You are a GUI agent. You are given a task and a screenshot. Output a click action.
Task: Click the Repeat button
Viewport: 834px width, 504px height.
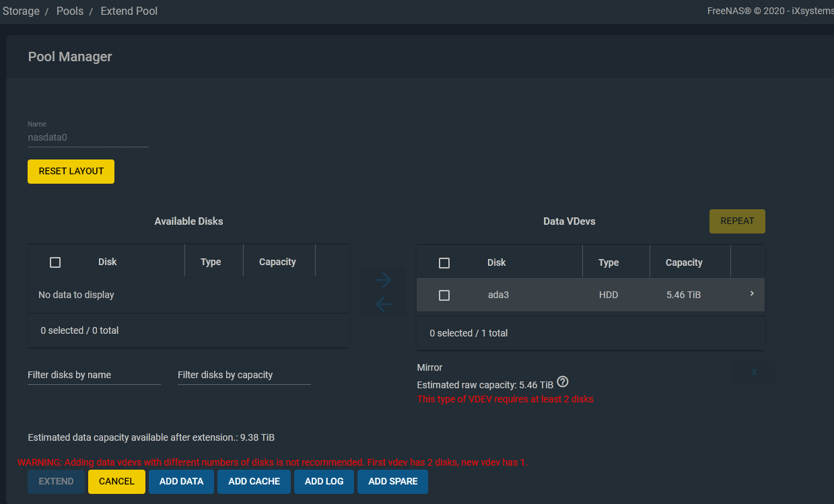click(x=737, y=221)
